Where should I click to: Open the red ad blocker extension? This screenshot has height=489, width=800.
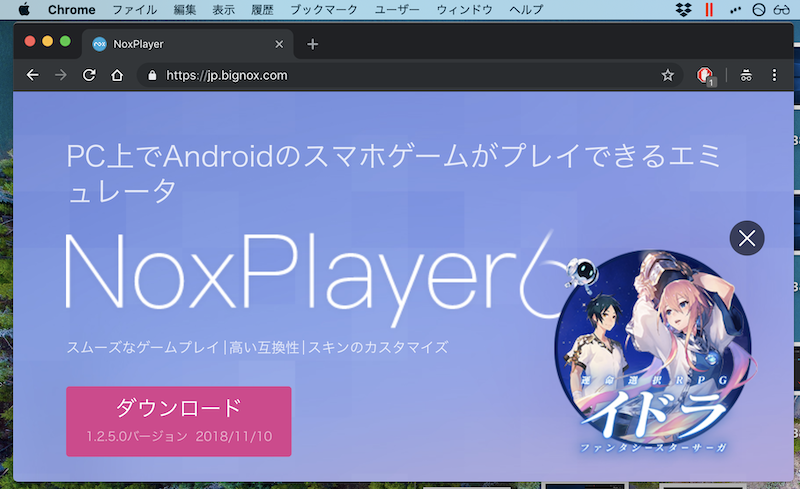[x=706, y=76]
